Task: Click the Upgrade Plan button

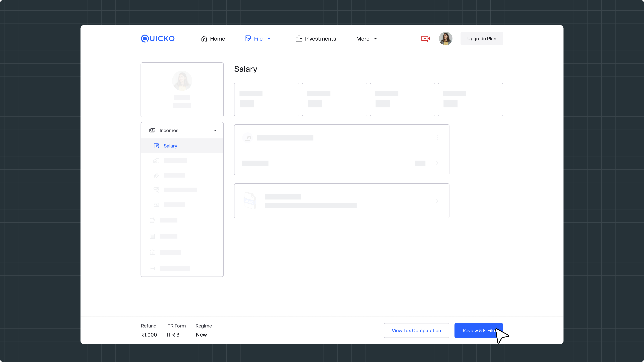Action: pos(481,39)
